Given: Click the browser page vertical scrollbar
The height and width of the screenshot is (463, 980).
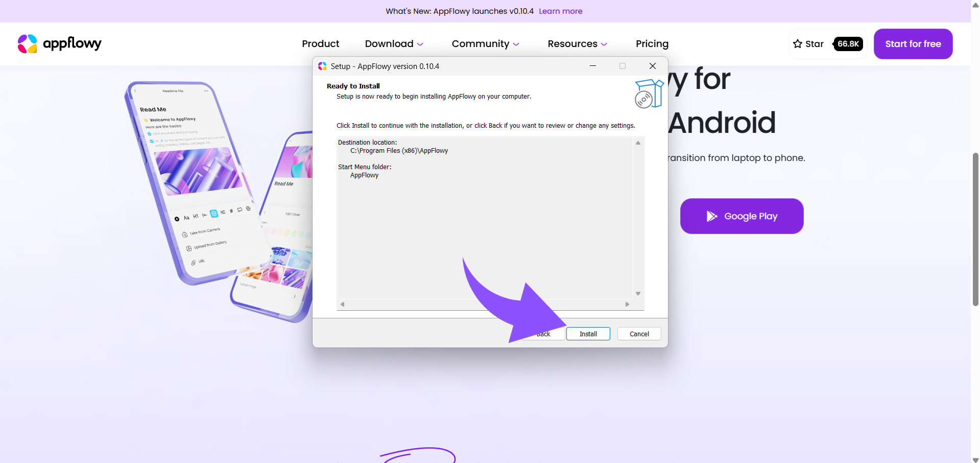Looking at the screenshot, I should (x=975, y=230).
